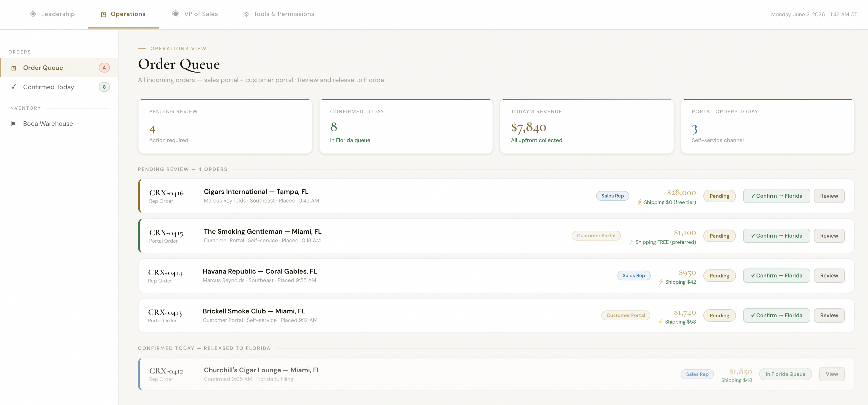This screenshot has width=868, height=405.
Task: Open the Tools & Permissions tab
Action: point(279,14)
